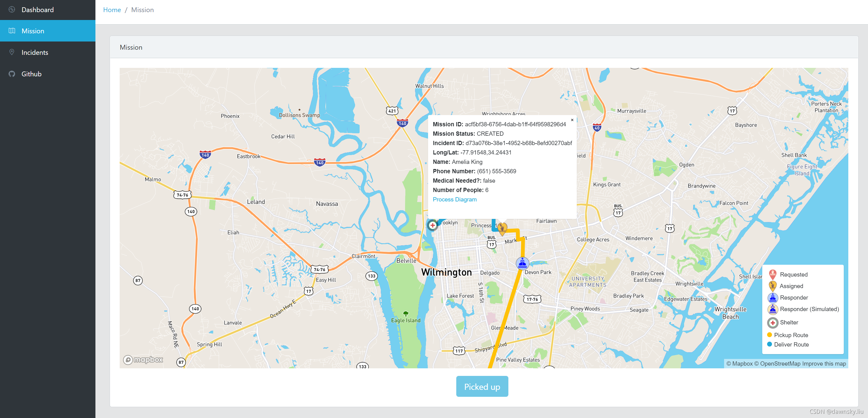Click the assigned incident marker on map
Screen dimensions: 868x418
point(502,229)
